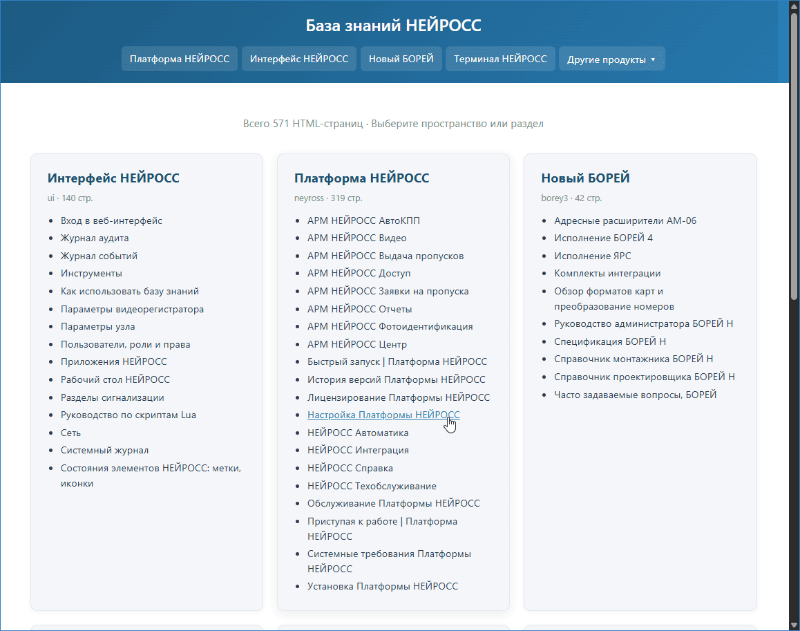Open Руководство по скриптам Lua

point(129,415)
